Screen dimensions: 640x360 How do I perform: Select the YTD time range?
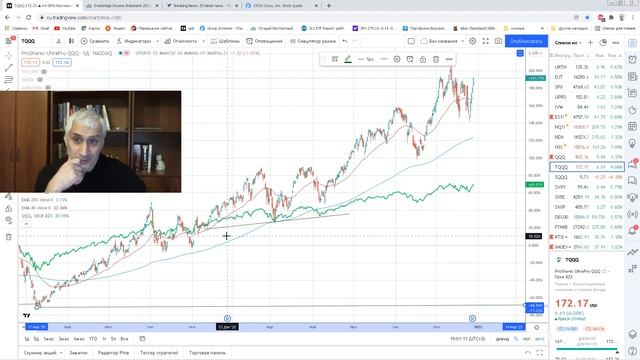coord(93,339)
